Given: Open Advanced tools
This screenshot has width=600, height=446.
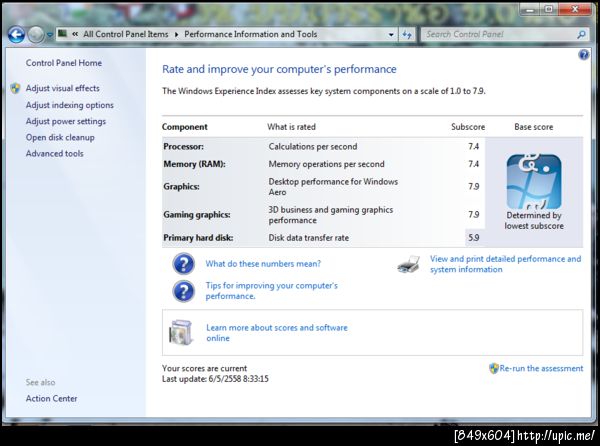Looking at the screenshot, I should [54, 153].
